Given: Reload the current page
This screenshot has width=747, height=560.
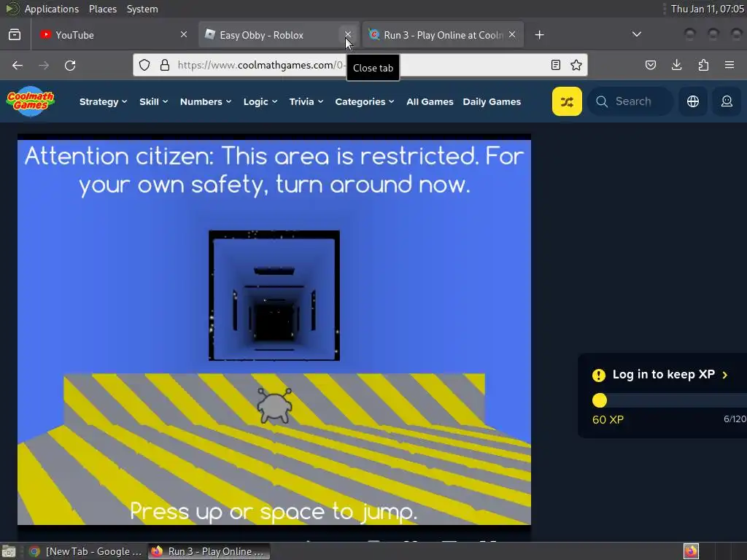Looking at the screenshot, I should point(70,65).
